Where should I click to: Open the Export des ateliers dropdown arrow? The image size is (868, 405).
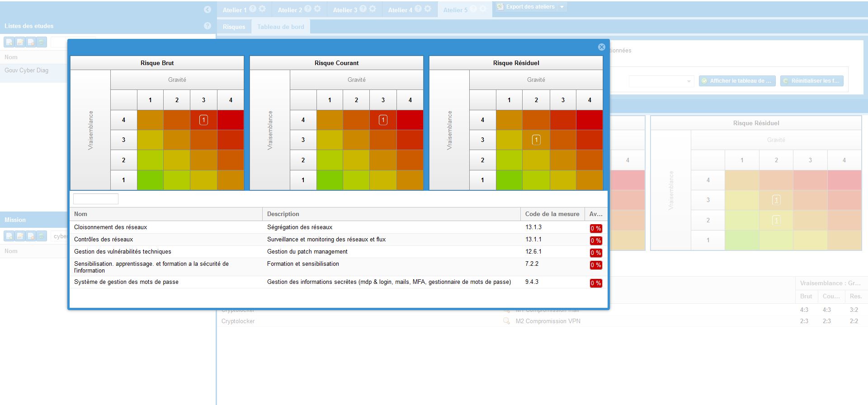tap(562, 7)
